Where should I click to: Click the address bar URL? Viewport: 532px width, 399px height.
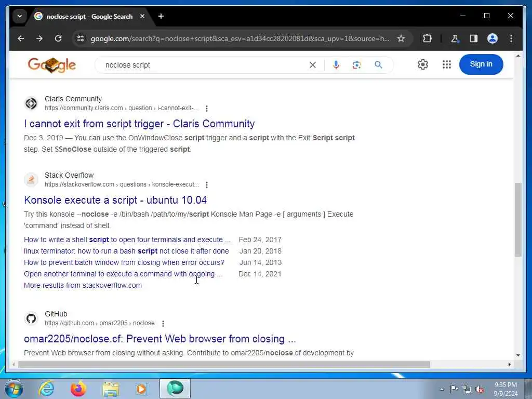240,38
